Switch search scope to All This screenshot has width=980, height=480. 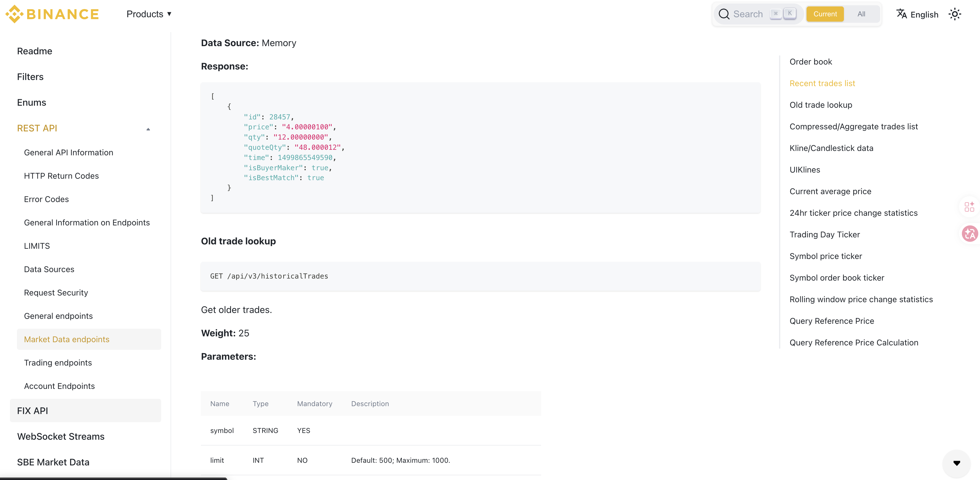861,14
